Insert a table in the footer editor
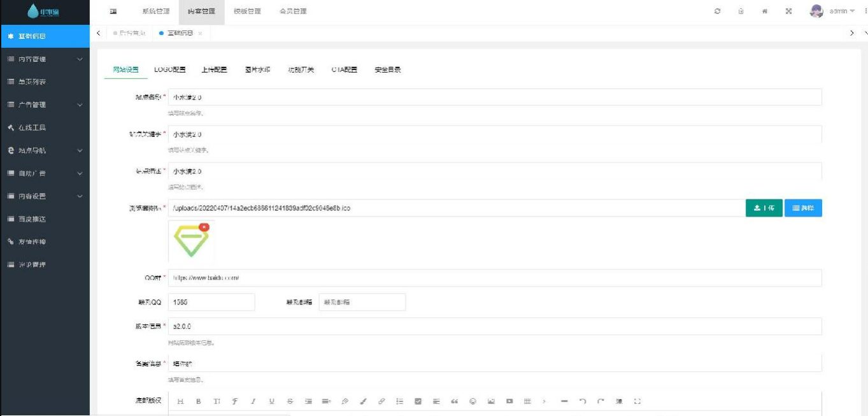This screenshot has height=416, width=868. pos(527,401)
